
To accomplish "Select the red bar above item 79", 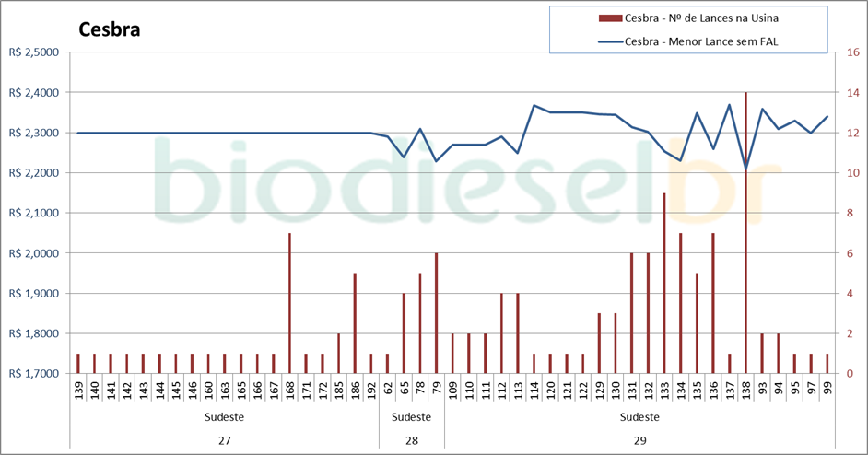I will point(436,313).
